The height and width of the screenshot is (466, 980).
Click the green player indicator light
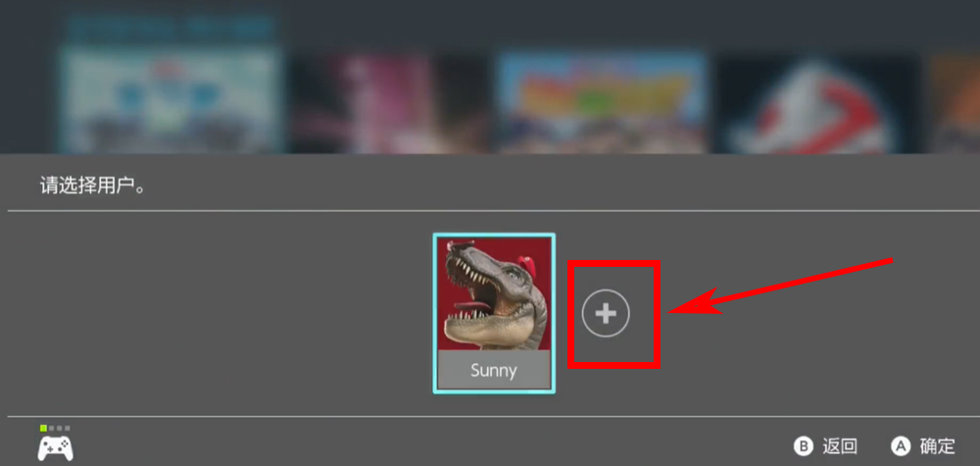tap(44, 428)
